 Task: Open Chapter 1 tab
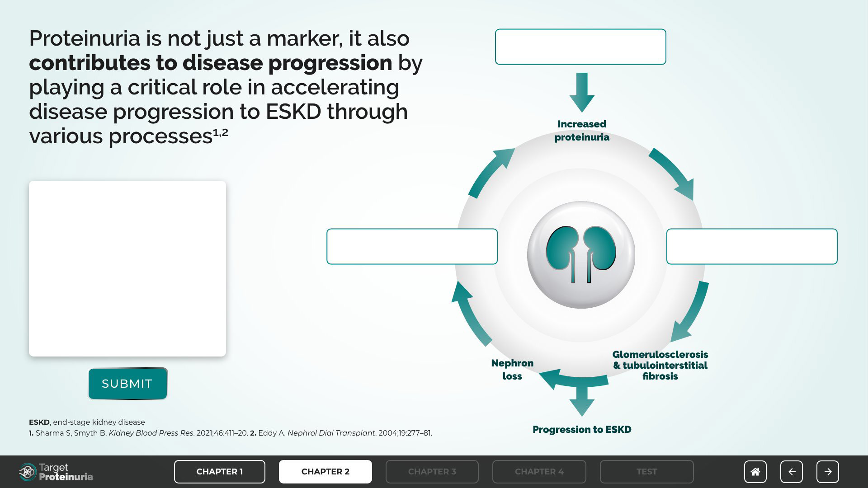coord(219,472)
